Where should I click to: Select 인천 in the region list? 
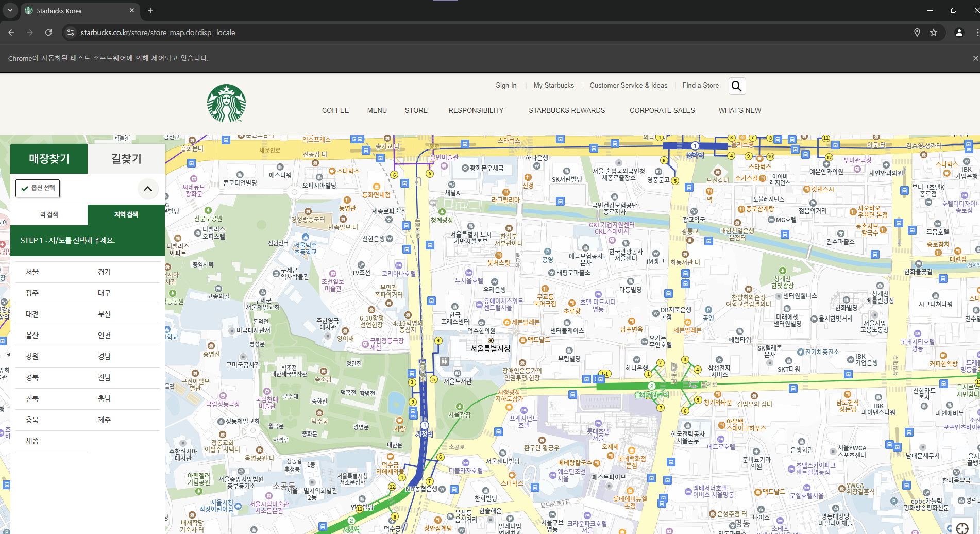pos(105,336)
